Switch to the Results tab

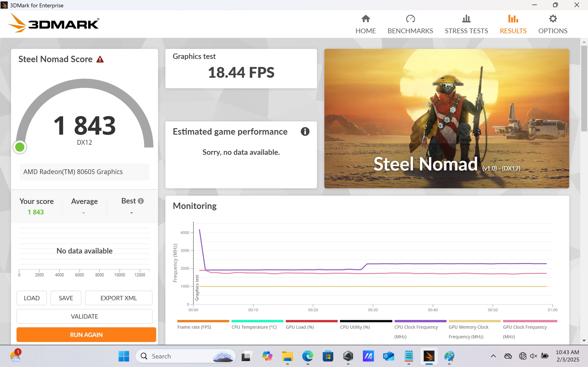(x=513, y=24)
